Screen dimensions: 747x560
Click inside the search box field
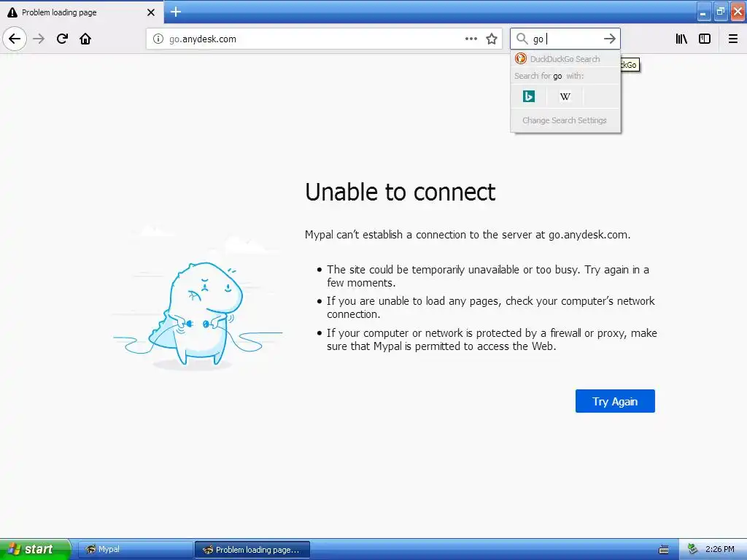coord(565,39)
